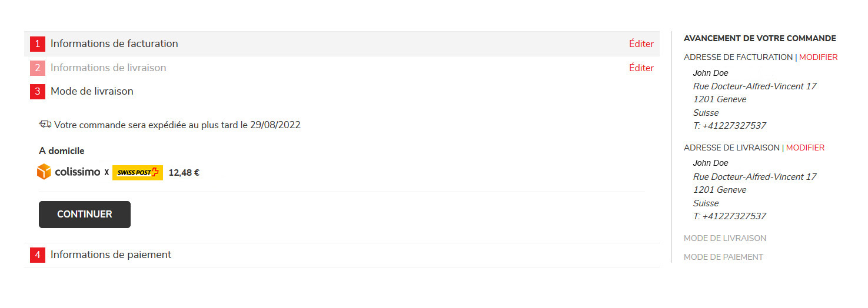Click MODE DE LIVRAISON in progress sidebar
The width and height of the screenshot is (868, 308).
tap(725, 238)
